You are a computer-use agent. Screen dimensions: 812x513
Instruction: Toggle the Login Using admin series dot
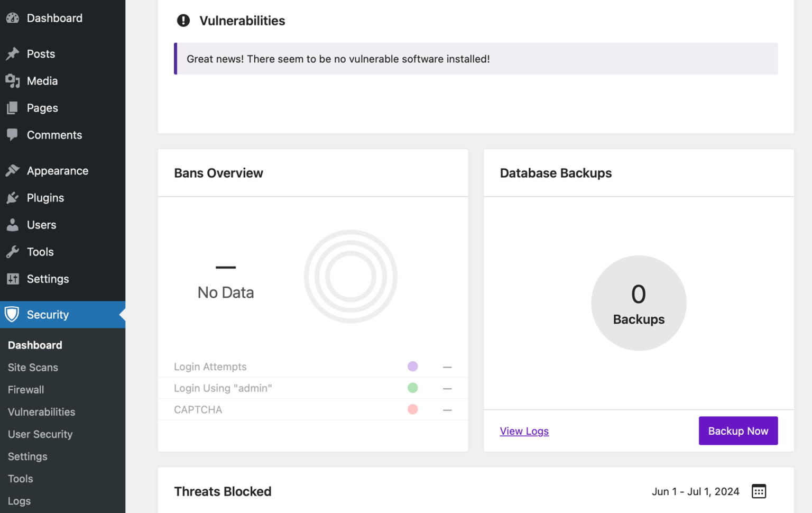412,388
